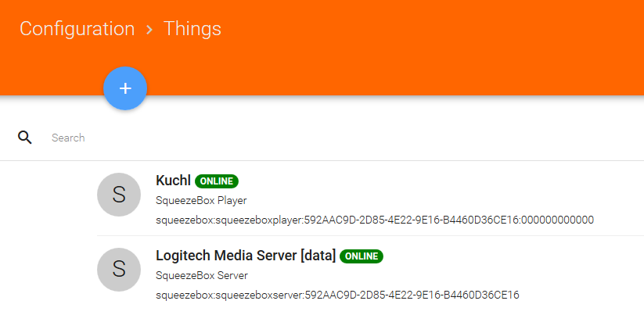Click the magnifier search icon
The height and width of the screenshot is (333, 644).
click(x=24, y=138)
